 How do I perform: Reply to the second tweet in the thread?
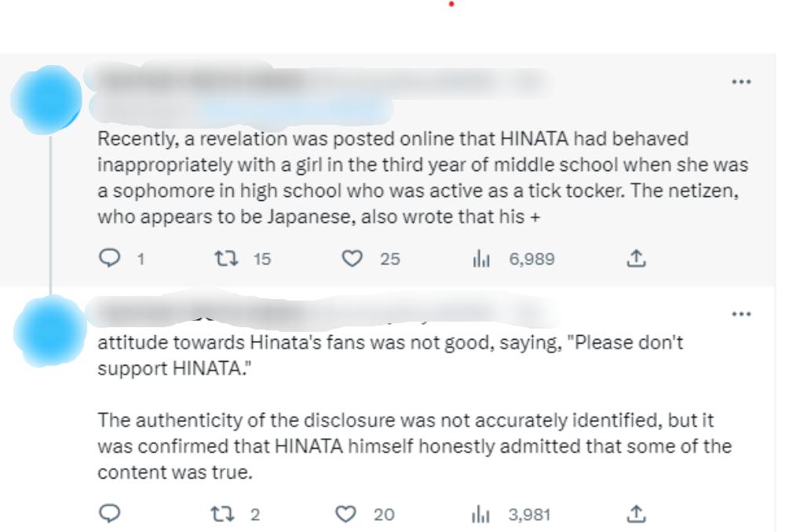coord(110,513)
